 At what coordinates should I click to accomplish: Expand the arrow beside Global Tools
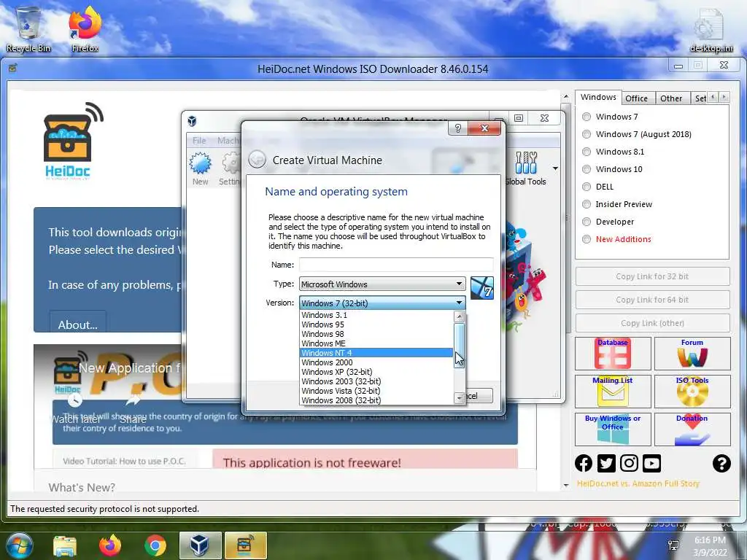555,168
